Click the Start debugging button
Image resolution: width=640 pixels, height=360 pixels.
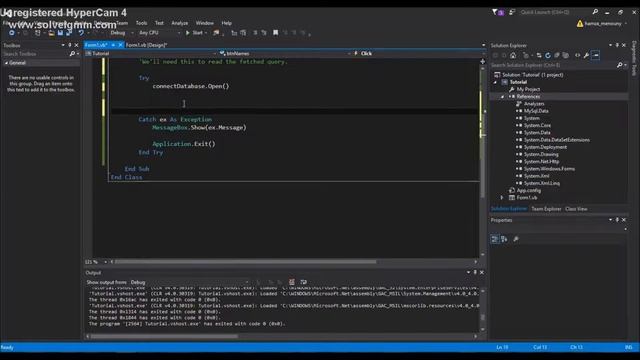[194, 33]
